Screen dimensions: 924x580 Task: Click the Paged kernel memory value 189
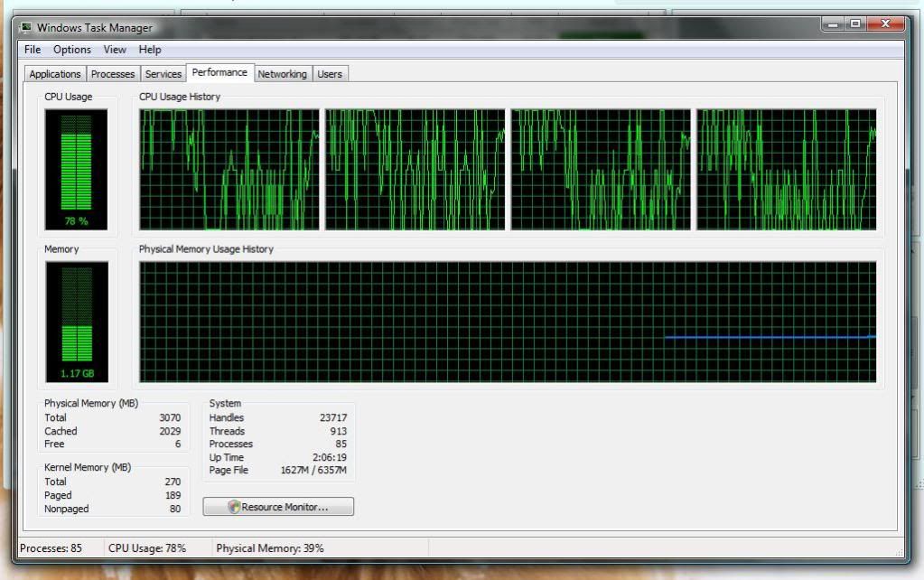pos(173,496)
